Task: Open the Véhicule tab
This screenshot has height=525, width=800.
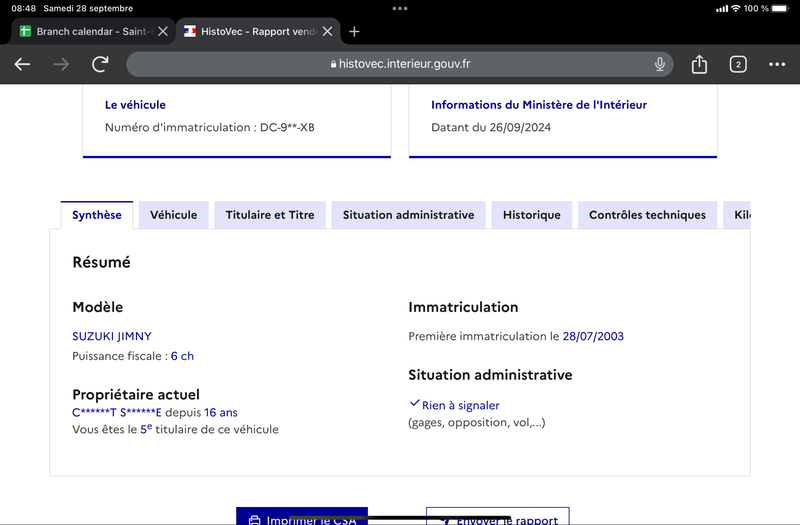Action: [173, 215]
